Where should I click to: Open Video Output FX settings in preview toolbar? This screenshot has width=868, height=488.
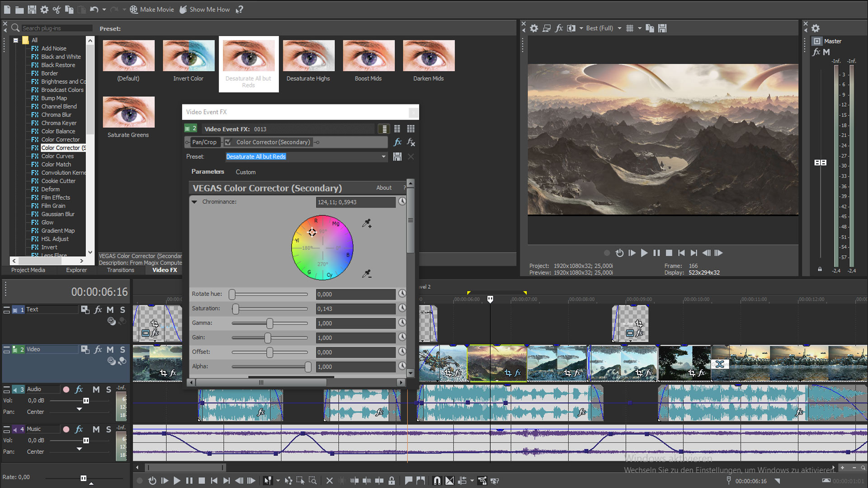point(559,28)
